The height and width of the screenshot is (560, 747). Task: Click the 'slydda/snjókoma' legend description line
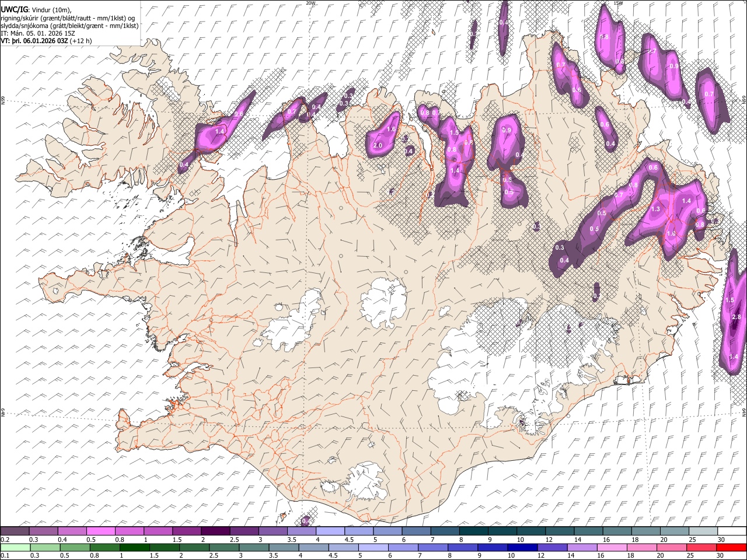(69, 26)
